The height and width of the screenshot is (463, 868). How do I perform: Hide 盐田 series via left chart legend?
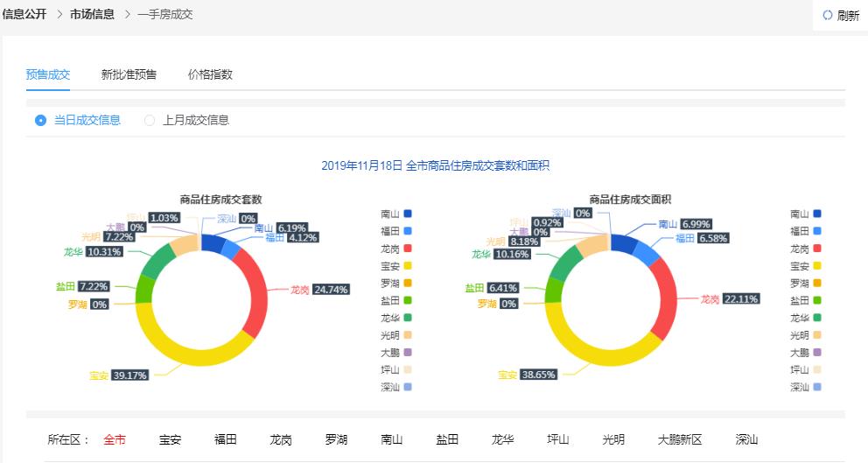pyautogui.click(x=407, y=300)
